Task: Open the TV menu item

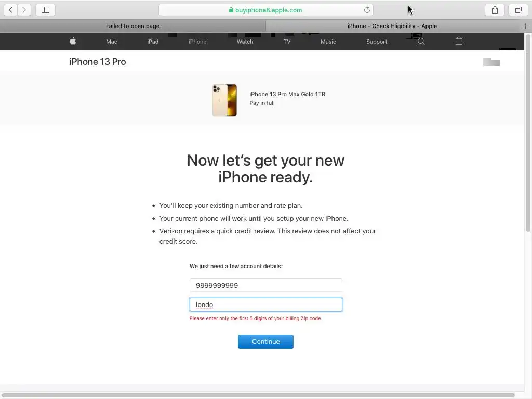Action: [287, 42]
